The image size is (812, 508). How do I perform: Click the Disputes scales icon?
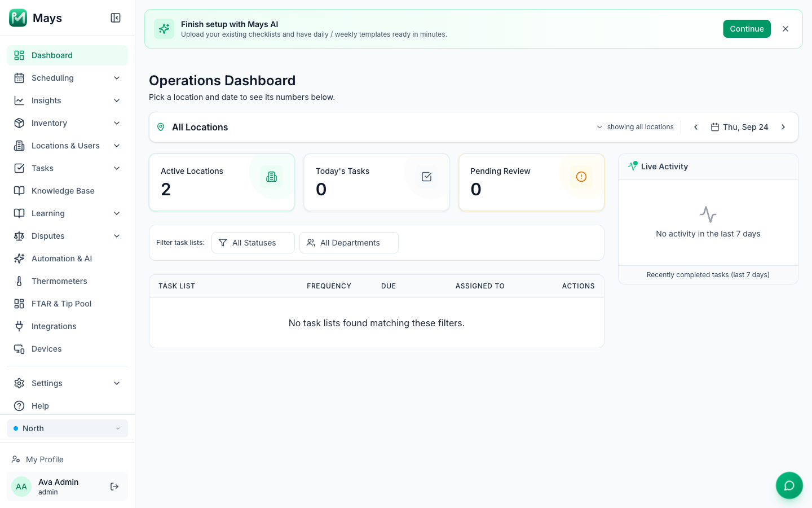tap(19, 236)
